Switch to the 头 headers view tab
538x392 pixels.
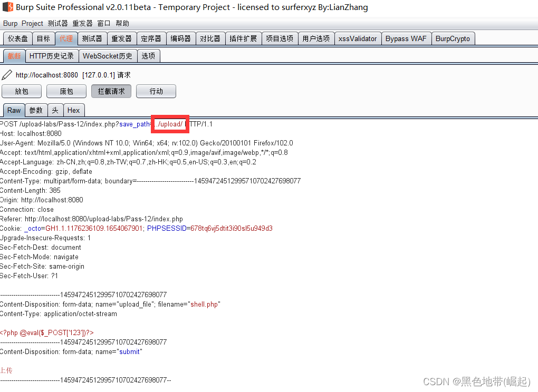point(55,110)
